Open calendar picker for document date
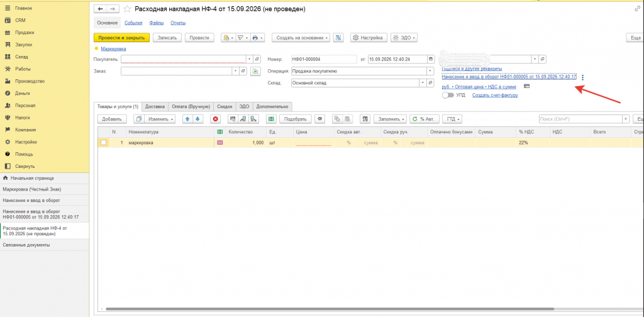 click(430, 59)
